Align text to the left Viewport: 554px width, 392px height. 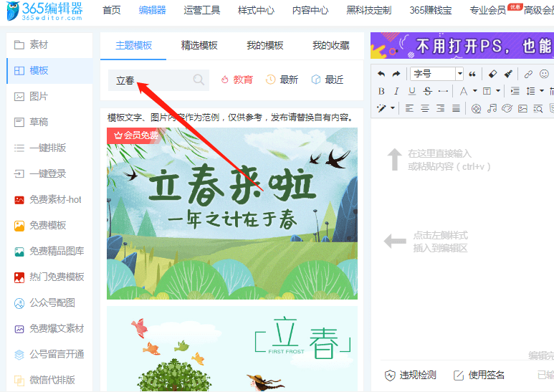tap(409, 108)
